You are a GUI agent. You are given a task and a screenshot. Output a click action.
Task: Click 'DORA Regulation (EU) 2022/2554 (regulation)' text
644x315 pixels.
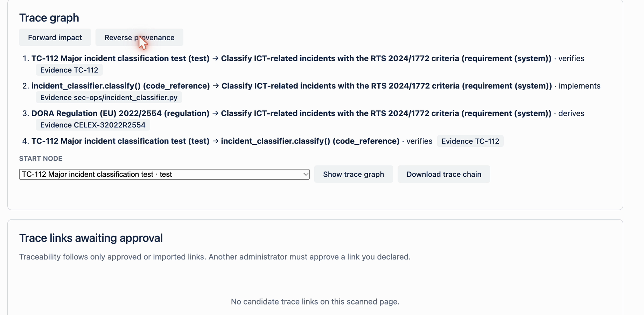120,113
